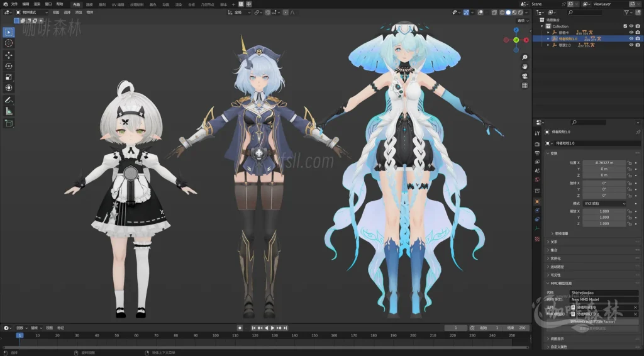Open the transform orientation Global dropdown
The width and height of the screenshot is (644, 356).
tap(239, 13)
